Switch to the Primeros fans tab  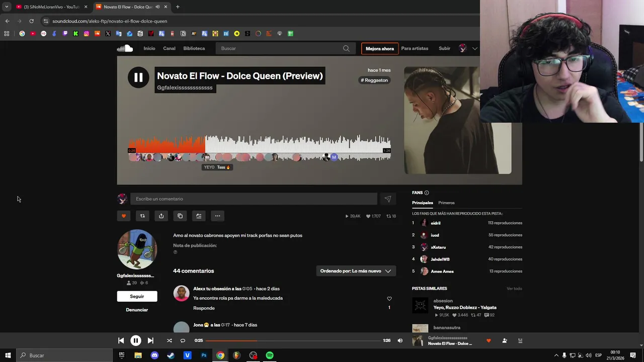(446, 203)
